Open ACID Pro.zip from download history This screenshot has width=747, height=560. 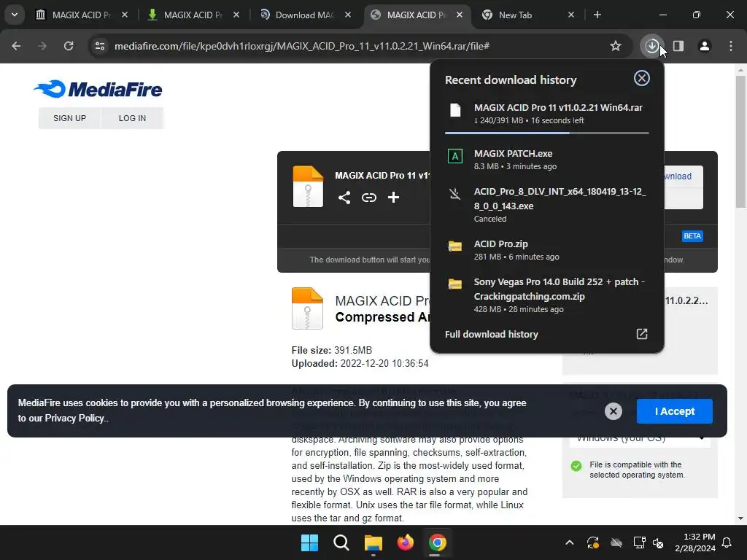tap(547, 249)
